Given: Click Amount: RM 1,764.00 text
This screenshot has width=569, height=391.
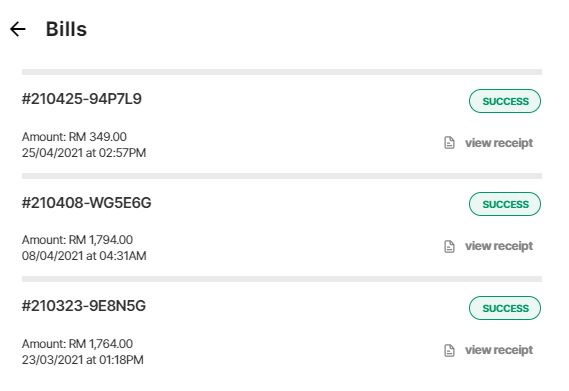Looking at the screenshot, I should pyautogui.click(x=77, y=343).
